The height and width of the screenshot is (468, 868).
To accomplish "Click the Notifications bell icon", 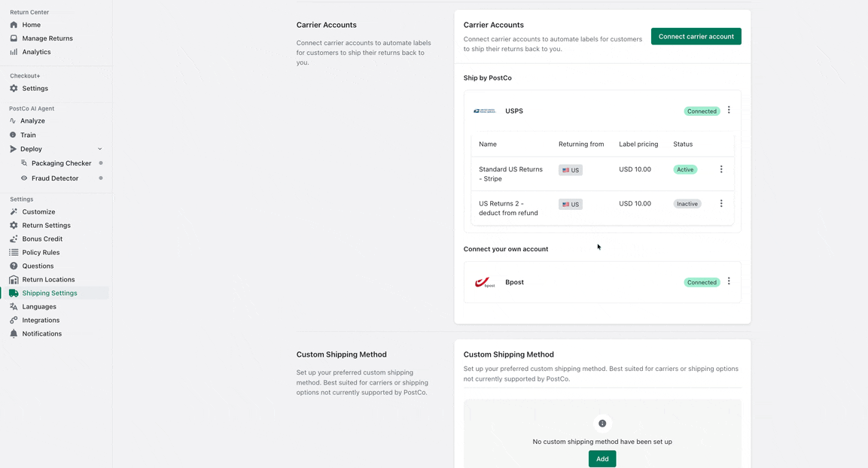I will (14, 333).
